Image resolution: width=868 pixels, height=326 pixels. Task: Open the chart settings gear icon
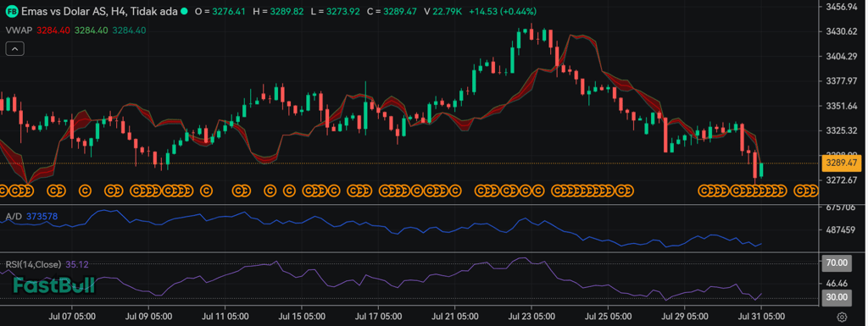pos(842,318)
